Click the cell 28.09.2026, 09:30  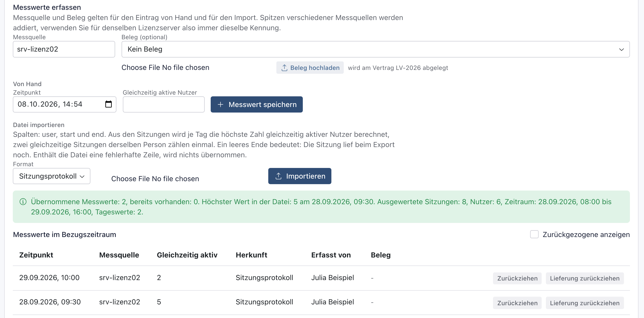(50, 302)
